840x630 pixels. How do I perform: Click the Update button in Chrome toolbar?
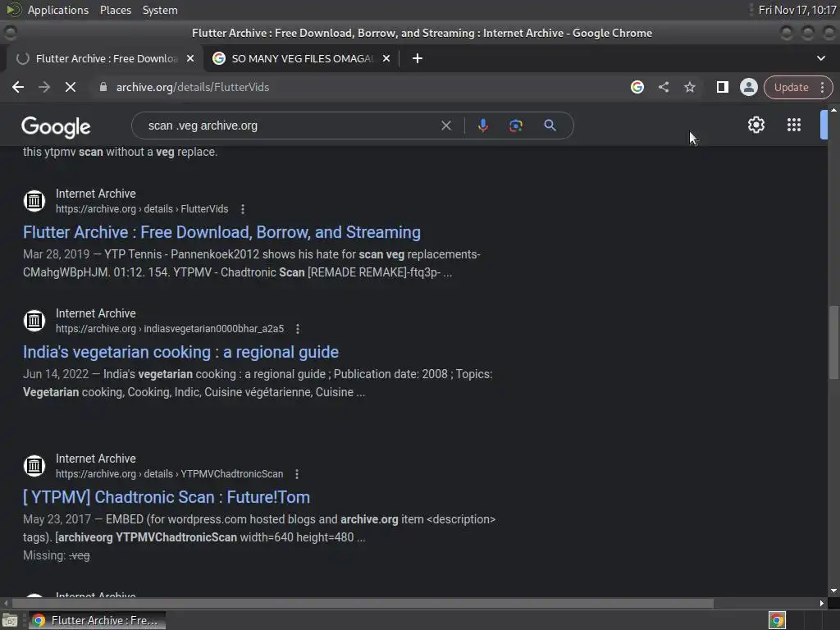[791, 87]
